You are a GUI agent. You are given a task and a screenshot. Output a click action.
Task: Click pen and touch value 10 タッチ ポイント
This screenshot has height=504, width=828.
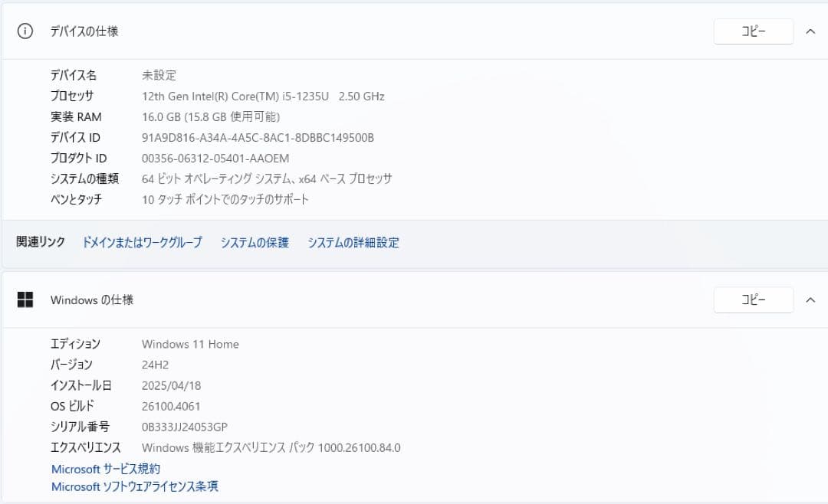[225, 199]
